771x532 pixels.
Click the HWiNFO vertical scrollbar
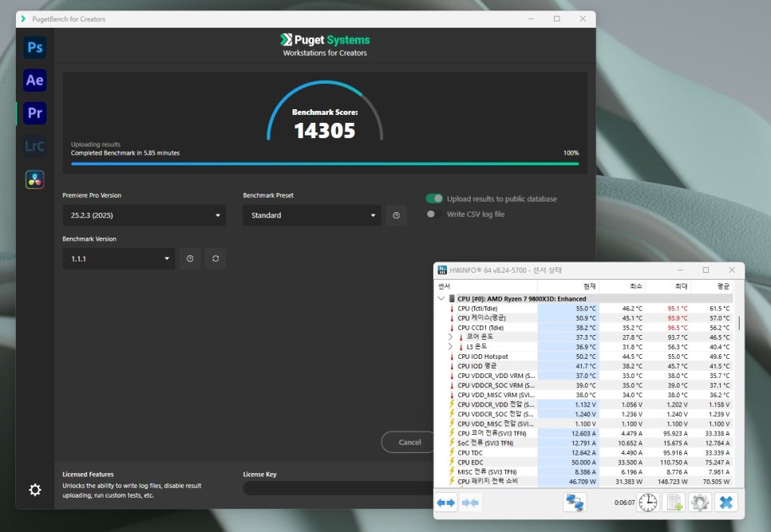[x=739, y=323]
